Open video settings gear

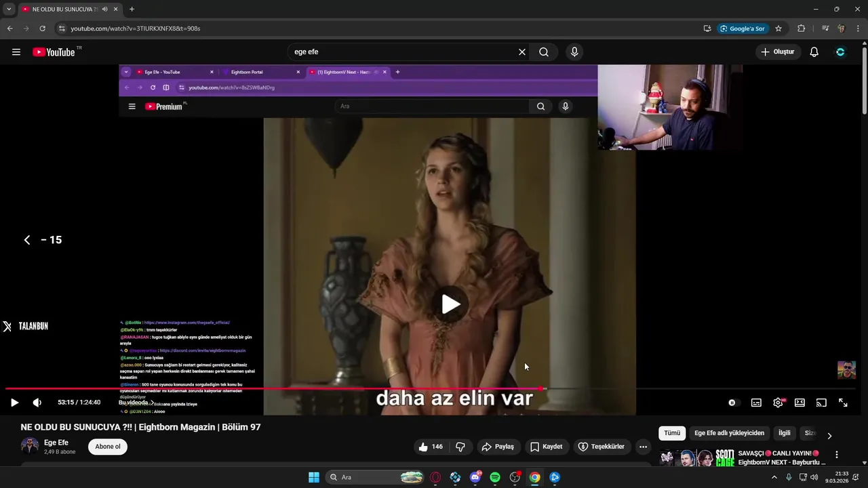pos(778,403)
